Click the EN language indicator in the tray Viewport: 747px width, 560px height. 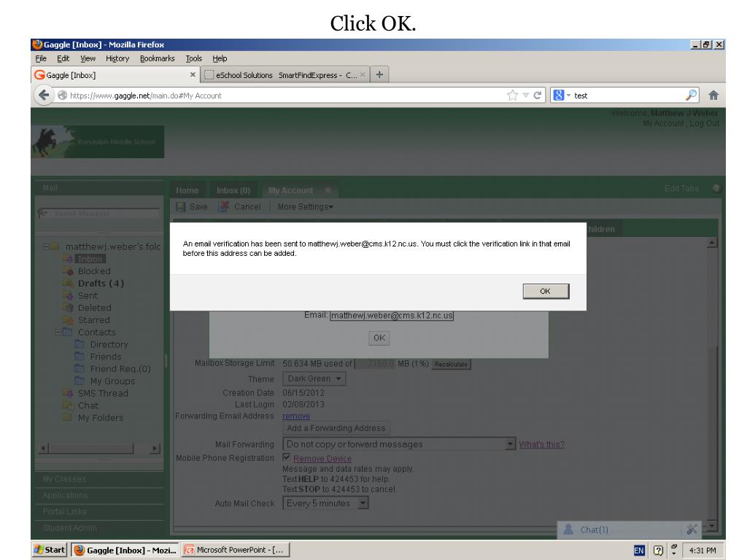(x=639, y=551)
